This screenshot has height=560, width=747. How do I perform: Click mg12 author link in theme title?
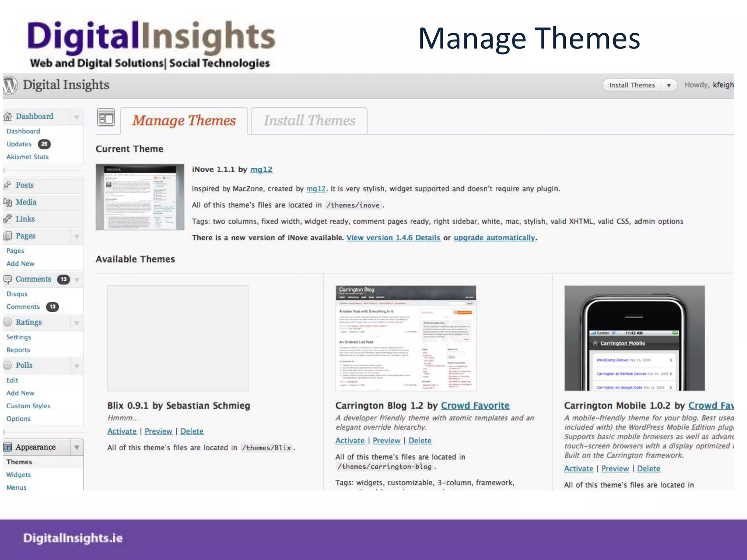[262, 170]
